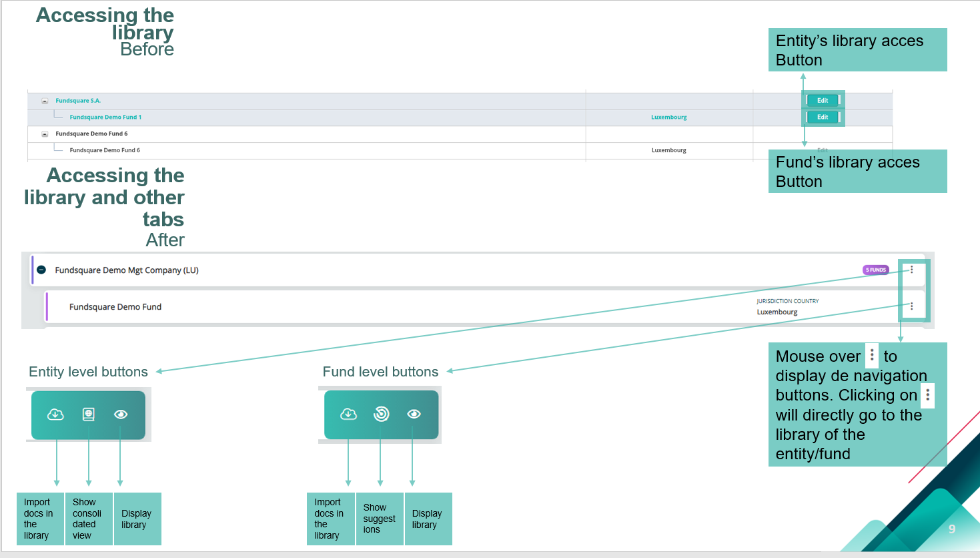Click "Fund's library acces Button" callout

pyautogui.click(x=858, y=172)
